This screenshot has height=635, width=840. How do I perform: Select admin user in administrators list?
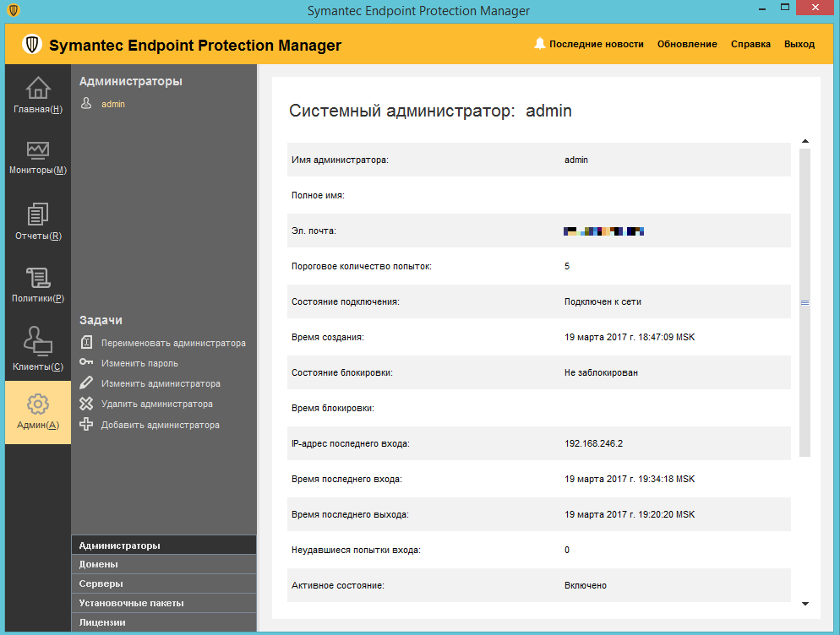point(112,104)
